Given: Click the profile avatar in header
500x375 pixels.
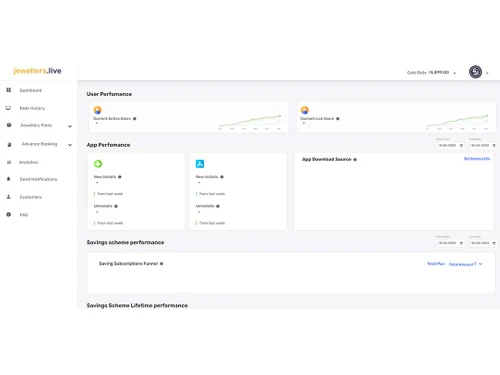Looking at the screenshot, I should pyautogui.click(x=475, y=72).
